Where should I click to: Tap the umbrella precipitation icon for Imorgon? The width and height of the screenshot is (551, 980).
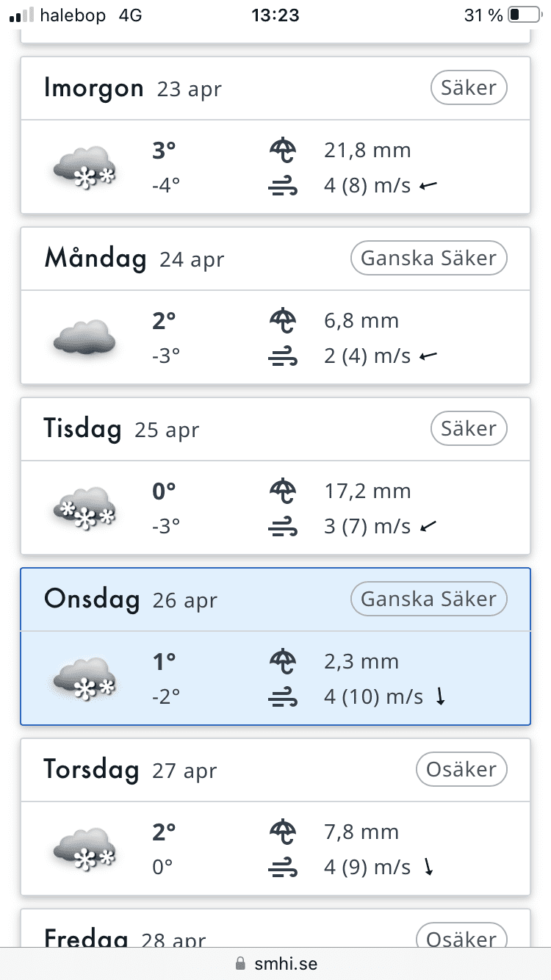click(x=283, y=151)
